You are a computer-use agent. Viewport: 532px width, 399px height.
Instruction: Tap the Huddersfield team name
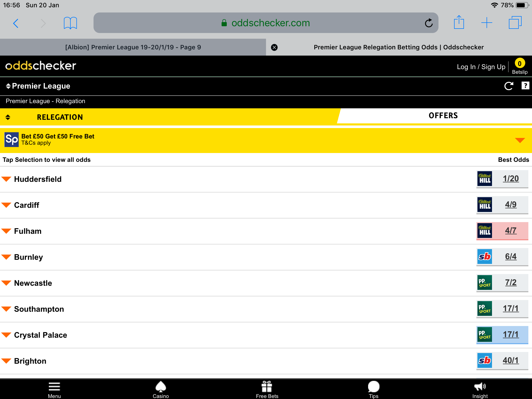point(38,179)
